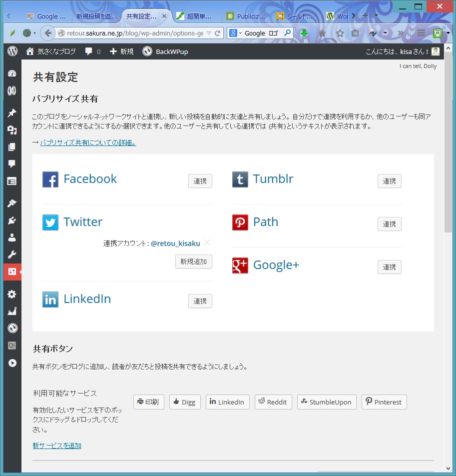The height and width of the screenshot is (476, 456).
Task: Select the StumbleUpon sharing service button
Action: tap(327, 402)
